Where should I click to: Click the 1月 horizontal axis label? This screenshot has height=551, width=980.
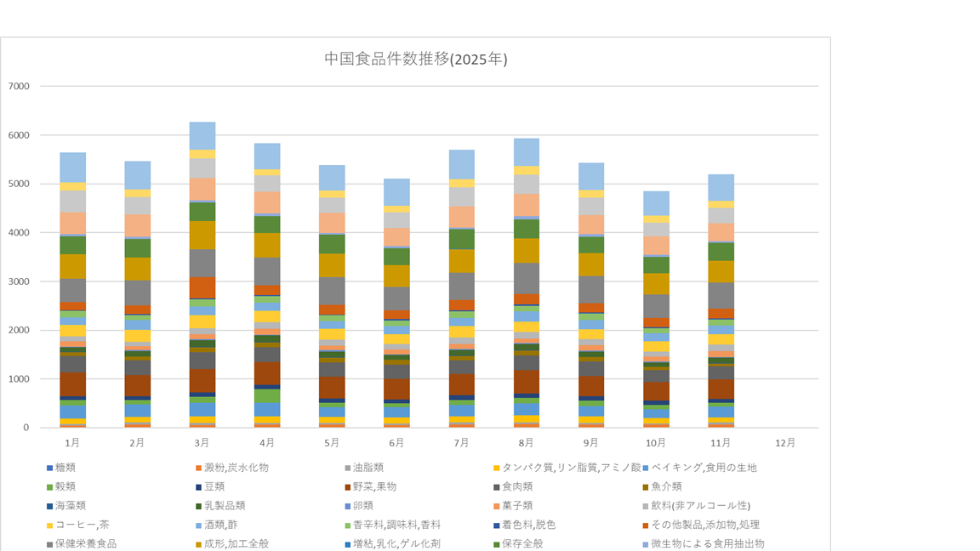click(x=72, y=443)
